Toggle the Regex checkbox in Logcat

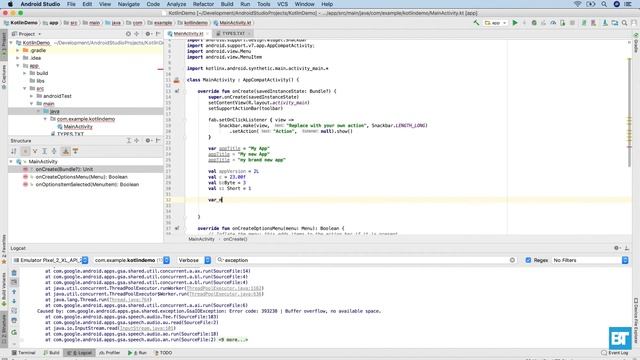pyautogui.click(x=528, y=260)
